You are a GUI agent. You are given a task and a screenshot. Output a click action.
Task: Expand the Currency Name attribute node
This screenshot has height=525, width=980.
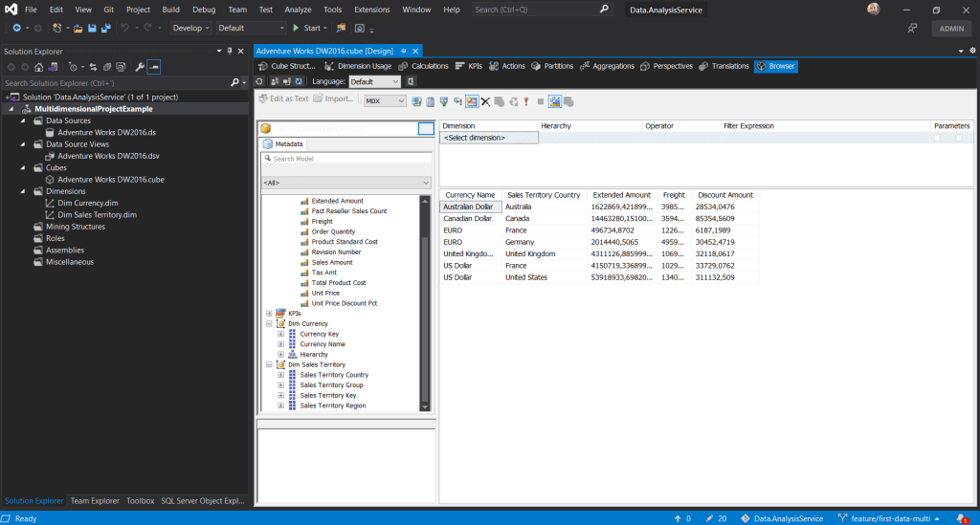point(280,344)
